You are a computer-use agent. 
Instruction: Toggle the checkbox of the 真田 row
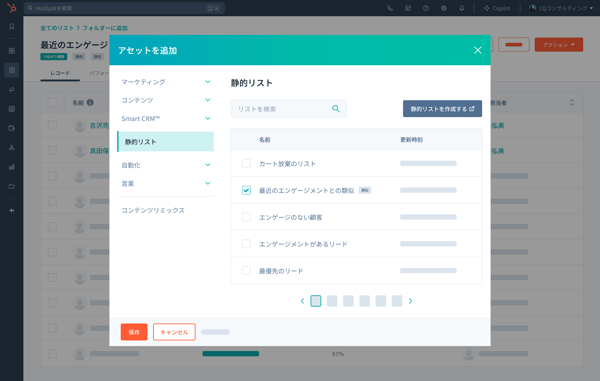pyautogui.click(x=52, y=151)
